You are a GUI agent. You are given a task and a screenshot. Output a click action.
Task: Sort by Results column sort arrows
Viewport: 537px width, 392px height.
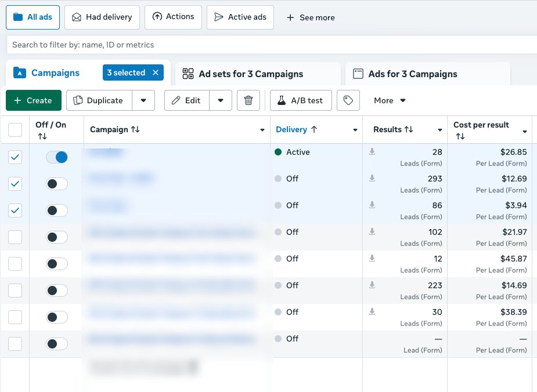pyautogui.click(x=409, y=129)
